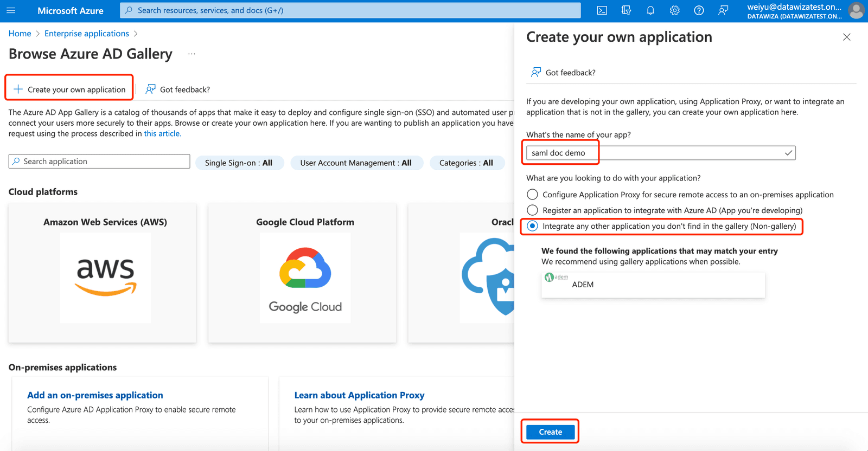Open the Azure portal hamburger menu
Screen dimensions: 868x451
point(11,10)
